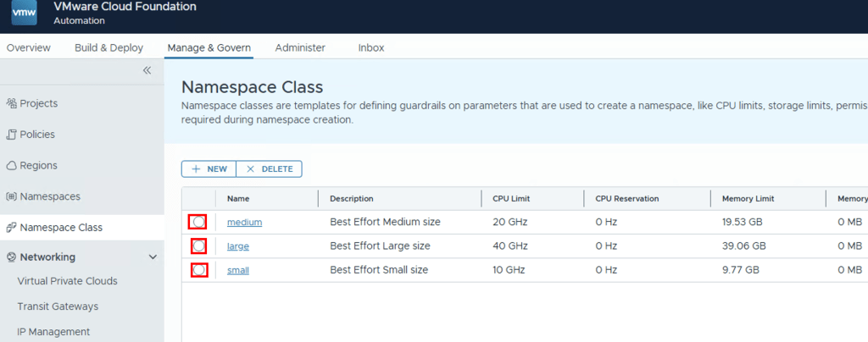Switch to the Overview tab
This screenshot has height=342, width=868.
point(28,47)
